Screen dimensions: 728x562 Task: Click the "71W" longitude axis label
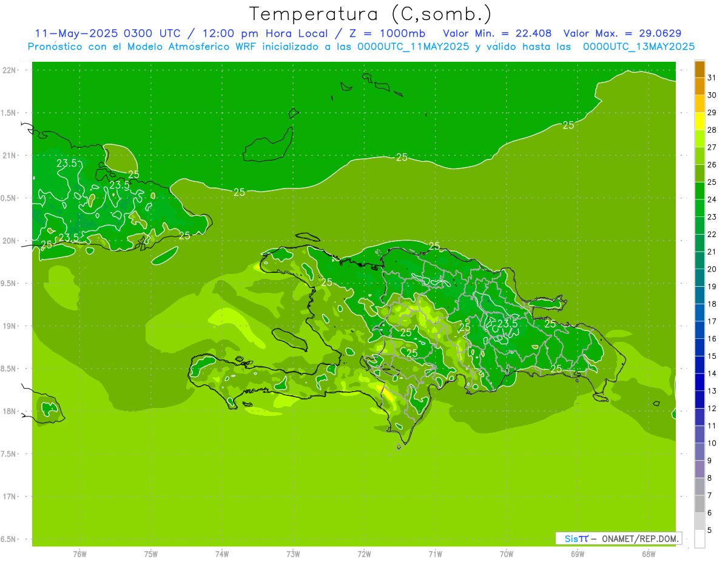pyautogui.click(x=435, y=554)
